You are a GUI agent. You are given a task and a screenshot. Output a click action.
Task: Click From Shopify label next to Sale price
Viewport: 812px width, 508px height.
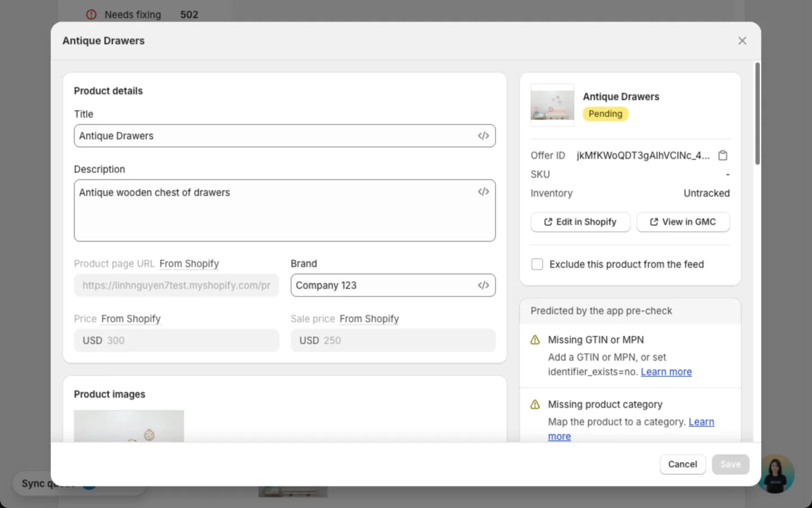369,319
